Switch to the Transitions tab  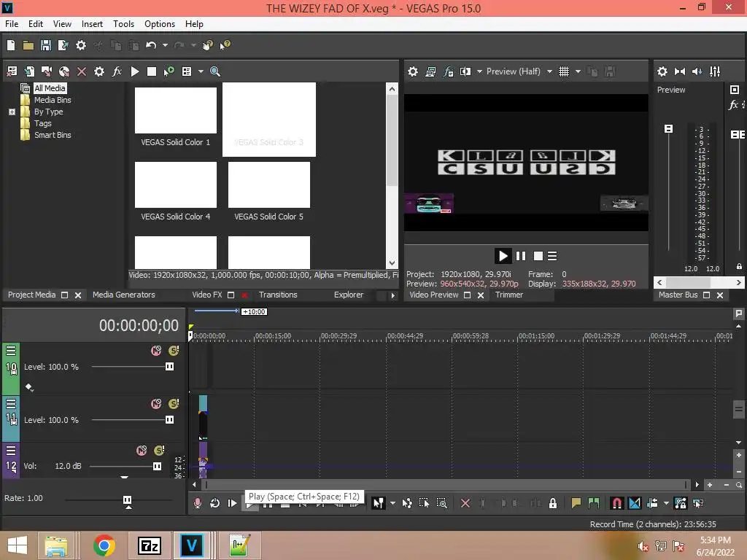(278, 295)
